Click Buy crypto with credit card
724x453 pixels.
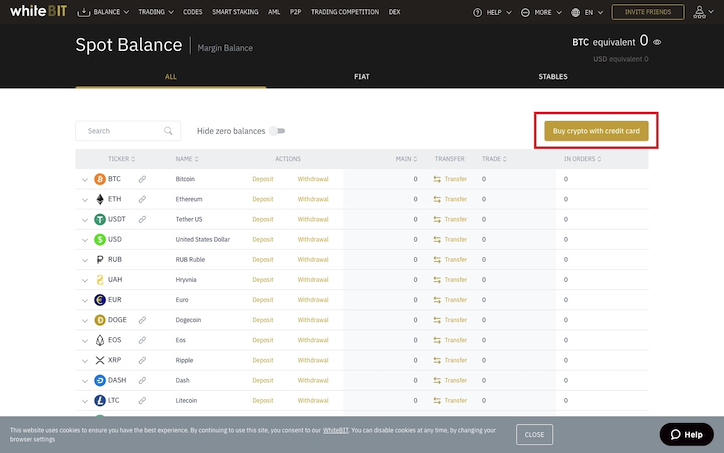(x=596, y=131)
